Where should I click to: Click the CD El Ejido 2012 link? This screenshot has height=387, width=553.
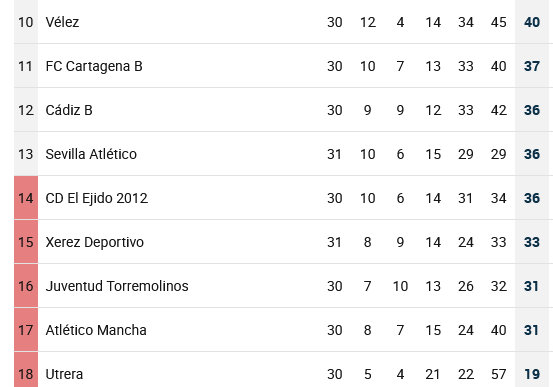pos(96,198)
